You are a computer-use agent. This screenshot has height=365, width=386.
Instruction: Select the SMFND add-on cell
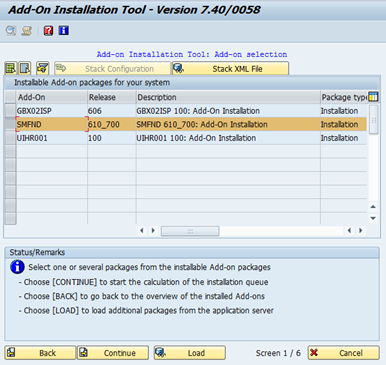(52, 124)
